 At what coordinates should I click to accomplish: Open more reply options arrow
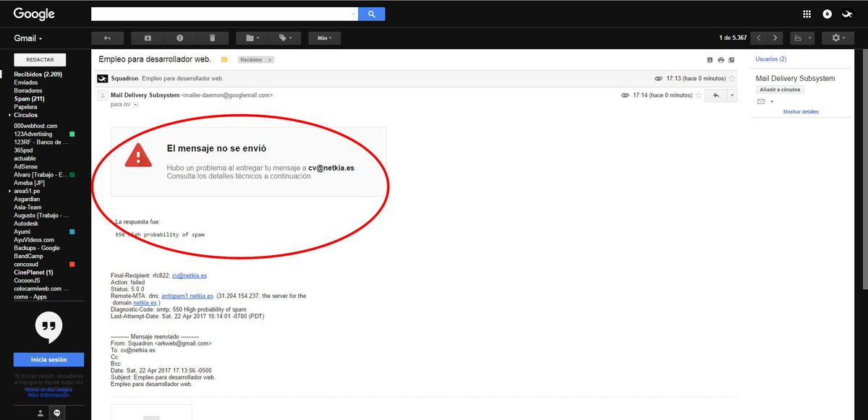tap(732, 95)
